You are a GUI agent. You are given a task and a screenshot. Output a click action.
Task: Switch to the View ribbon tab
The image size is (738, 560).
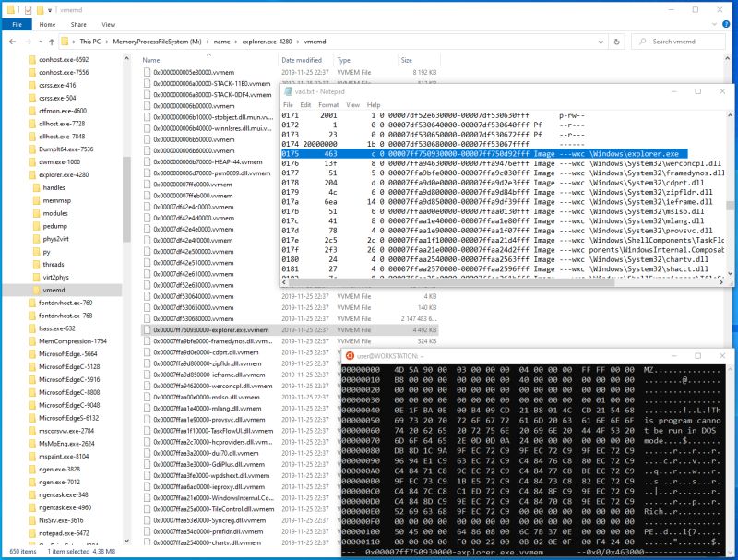108,25
